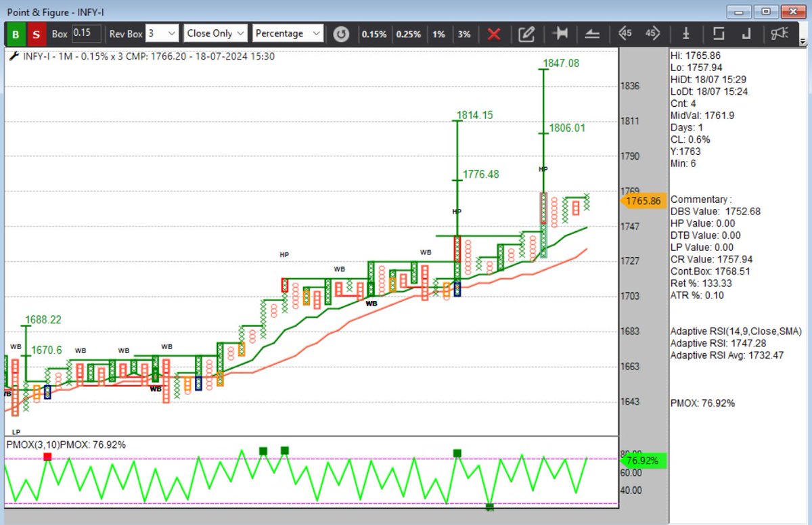The height and width of the screenshot is (525, 812).
Task: Click the horizontal count tool icon
Action: pos(560,34)
